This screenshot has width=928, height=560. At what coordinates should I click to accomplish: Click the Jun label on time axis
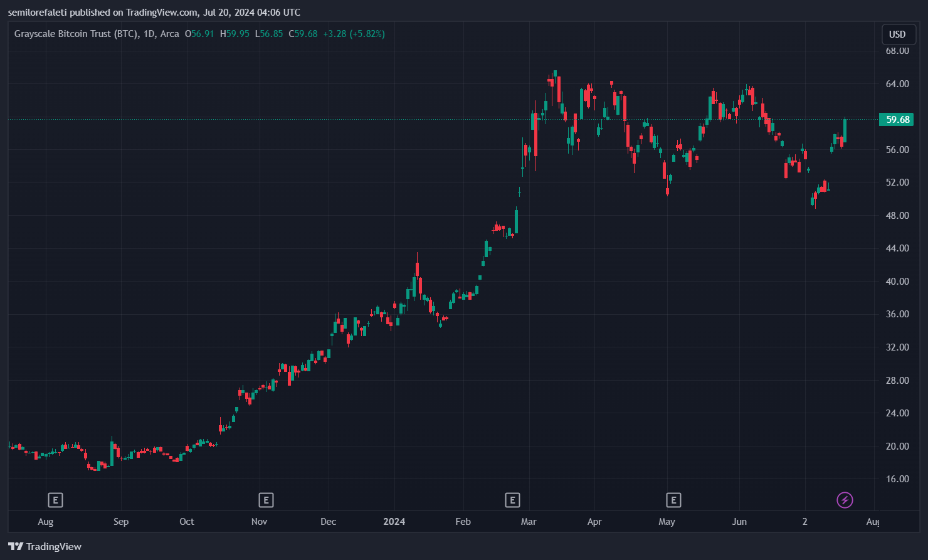[739, 522]
